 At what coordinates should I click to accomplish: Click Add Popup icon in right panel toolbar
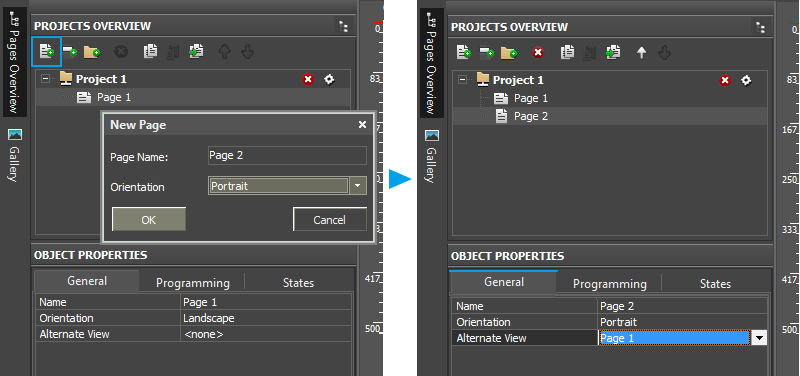pyautogui.click(x=487, y=52)
